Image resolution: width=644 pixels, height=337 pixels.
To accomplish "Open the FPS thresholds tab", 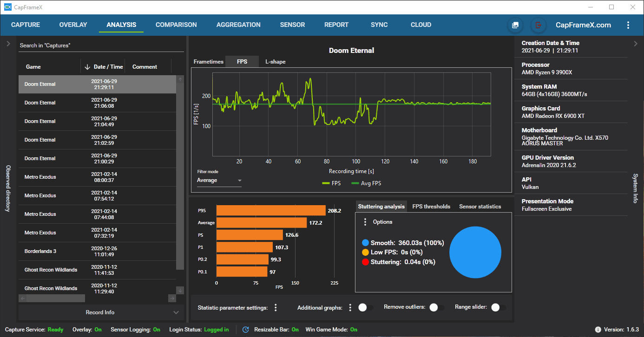I will (431, 207).
